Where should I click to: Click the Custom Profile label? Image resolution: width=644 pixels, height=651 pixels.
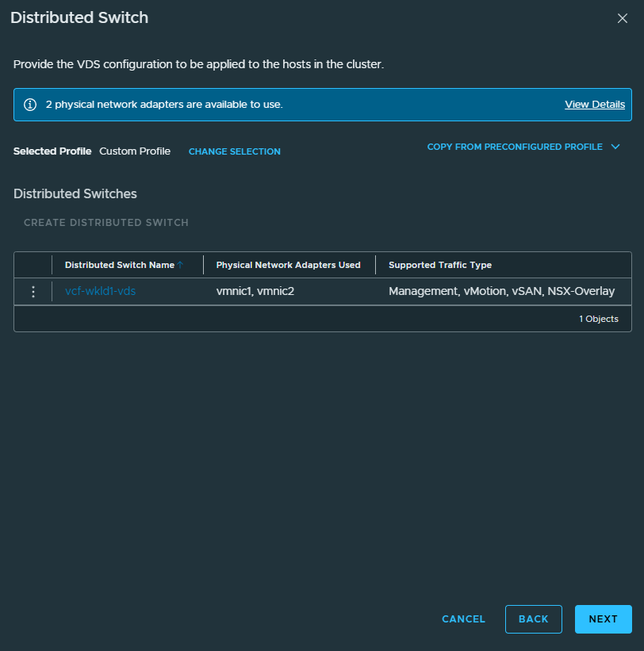click(135, 151)
